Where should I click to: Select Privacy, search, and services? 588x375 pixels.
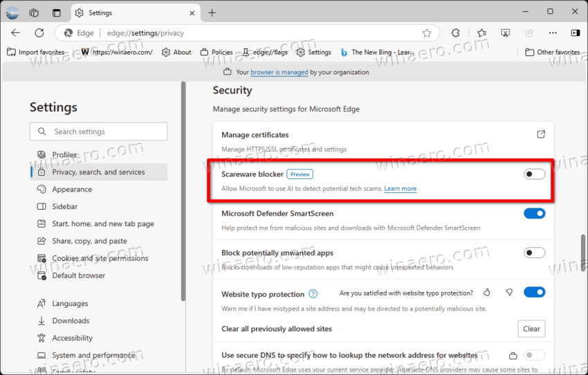coord(99,172)
